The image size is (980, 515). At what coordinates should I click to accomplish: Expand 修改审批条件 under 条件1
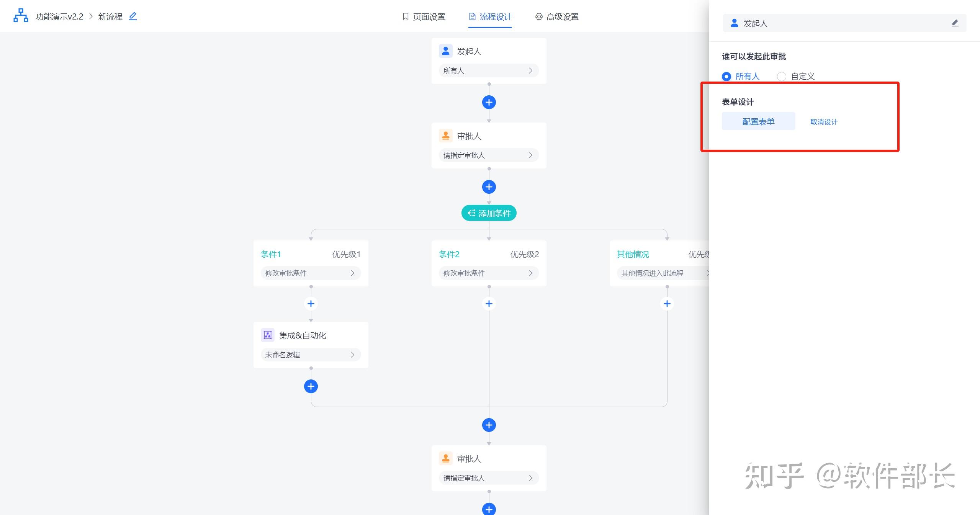pos(310,273)
